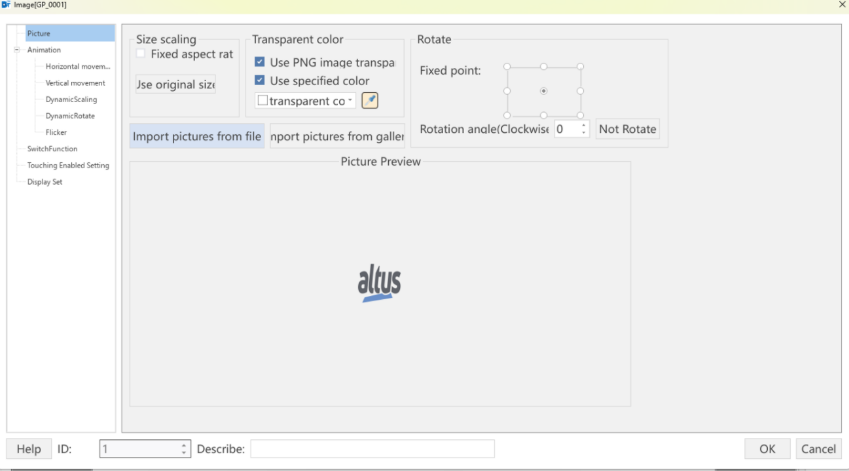Uncheck Use specified color checkbox
This screenshot has height=471, width=849.
pos(260,80)
